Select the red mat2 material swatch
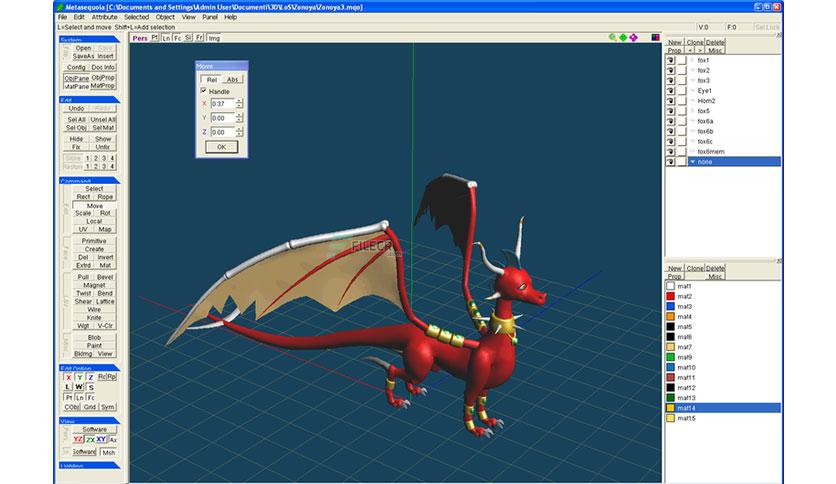This screenshot has width=836, height=484. click(670, 296)
